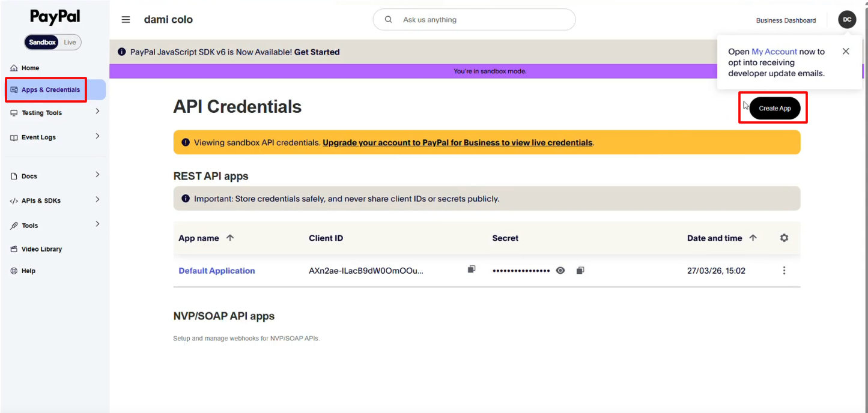Click the date 27/03/26, 15:02
Viewport: 868px width, 413px height.
point(716,271)
